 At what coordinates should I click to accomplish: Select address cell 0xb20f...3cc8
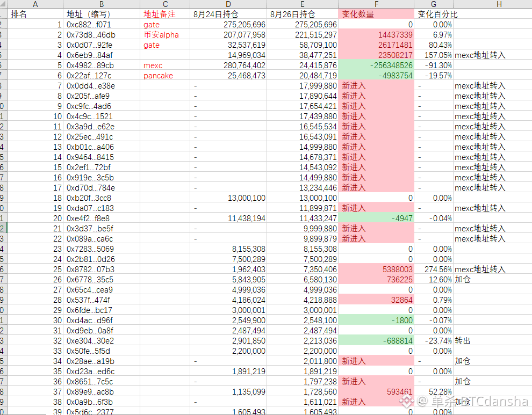[x=102, y=198]
